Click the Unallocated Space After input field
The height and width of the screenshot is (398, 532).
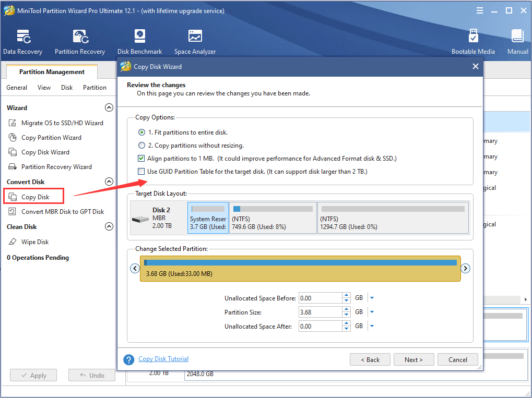coord(321,326)
